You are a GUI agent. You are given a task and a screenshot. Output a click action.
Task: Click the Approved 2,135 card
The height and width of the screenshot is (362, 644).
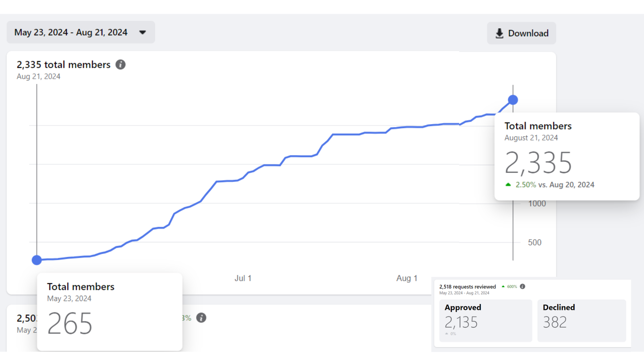pos(485,320)
